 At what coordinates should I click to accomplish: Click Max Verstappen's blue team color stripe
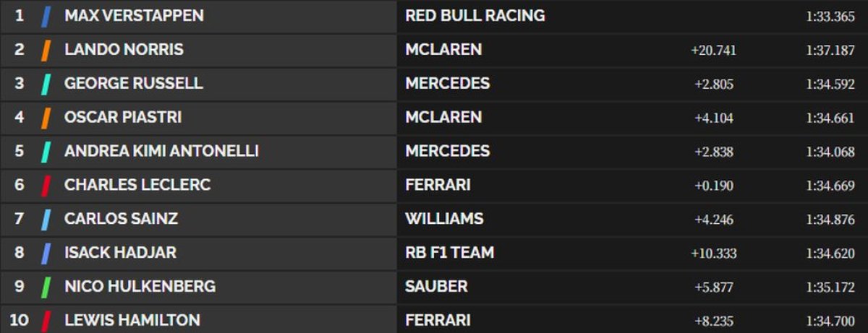coord(46,16)
